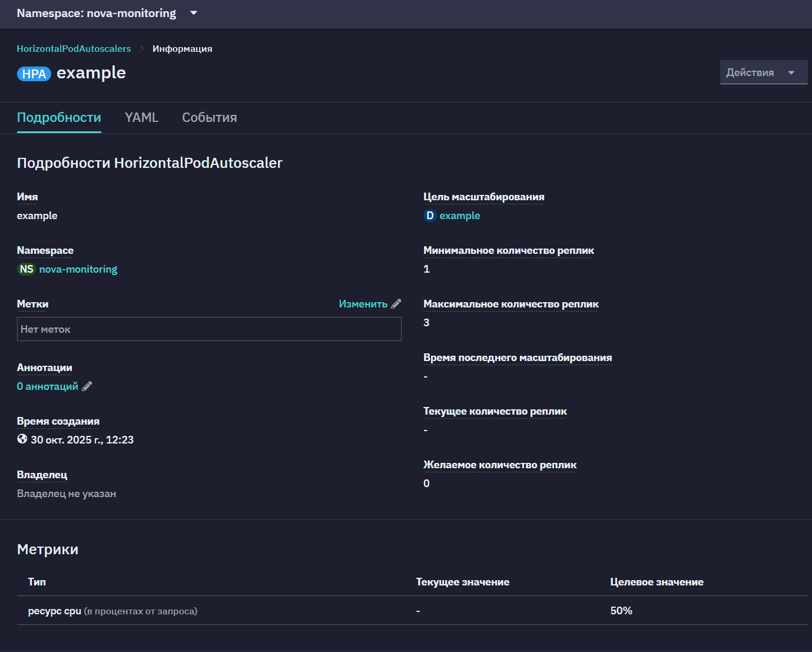Viewport: 812px width, 652px height.
Task: Open the nova-monitoring namespace link
Action: pyautogui.click(x=78, y=269)
